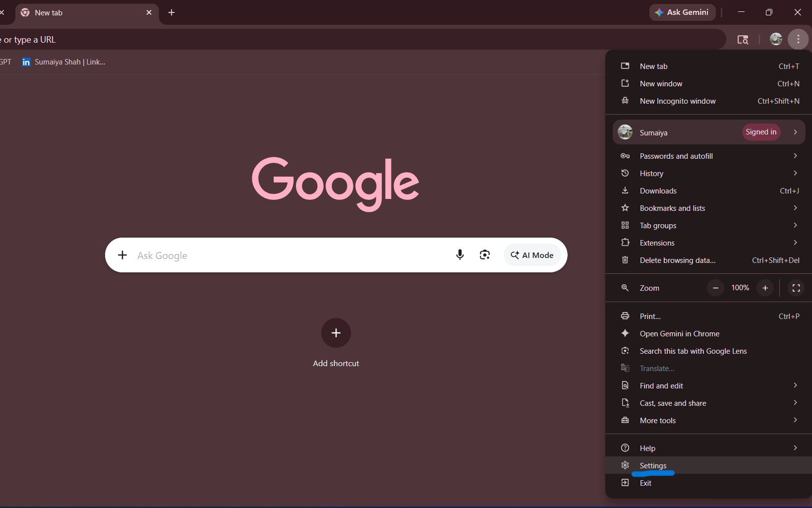Open a new tab with plus button

[x=172, y=12]
